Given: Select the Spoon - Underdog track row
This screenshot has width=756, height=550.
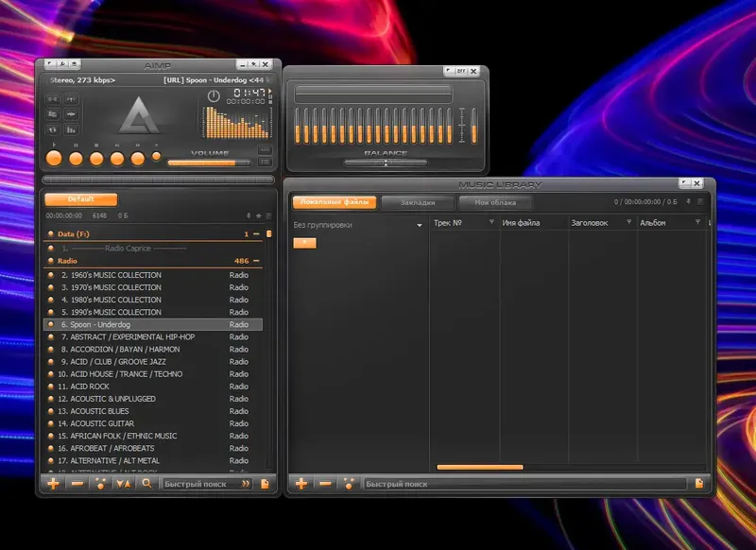Looking at the screenshot, I should coord(153,324).
